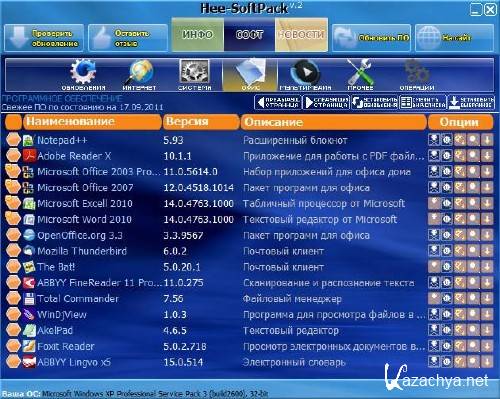The image size is (500, 399).
Task: Click download arrow icon for Mozilla Thunderbird
Action: point(487,251)
